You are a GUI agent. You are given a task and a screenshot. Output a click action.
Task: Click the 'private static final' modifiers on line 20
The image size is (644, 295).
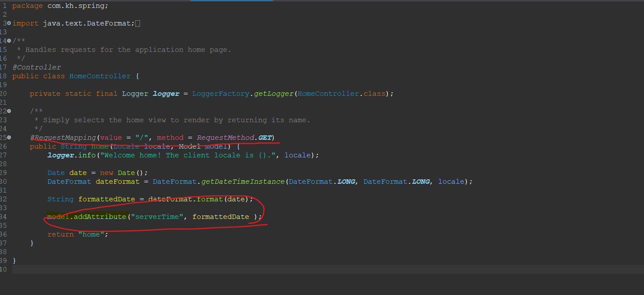click(x=73, y=94)
